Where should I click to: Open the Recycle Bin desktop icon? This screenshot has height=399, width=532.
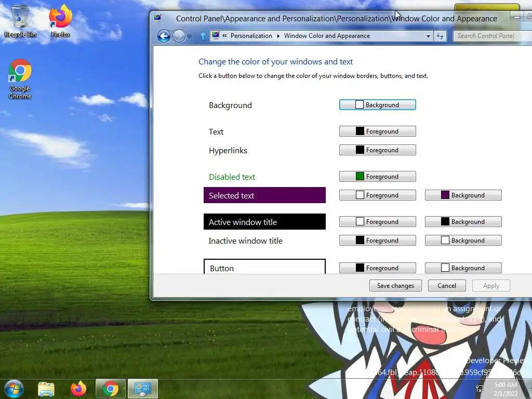[x=20, y=21]
